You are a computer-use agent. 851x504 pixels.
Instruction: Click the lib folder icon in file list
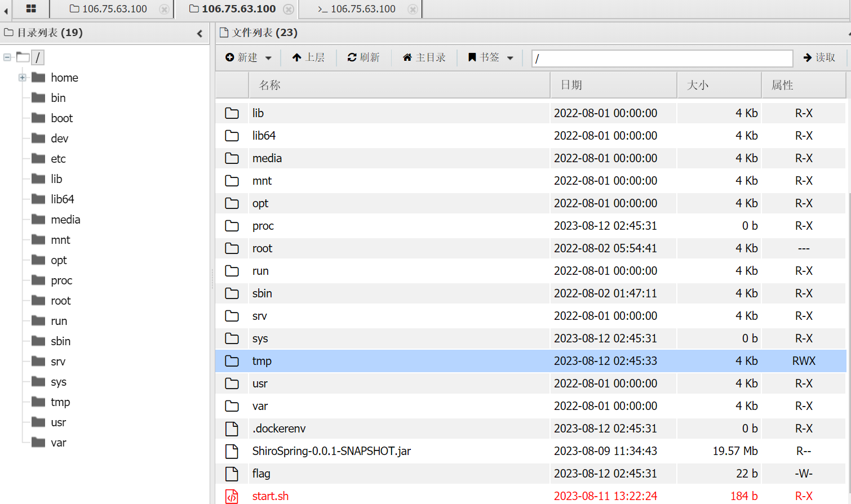coord(232,113)
